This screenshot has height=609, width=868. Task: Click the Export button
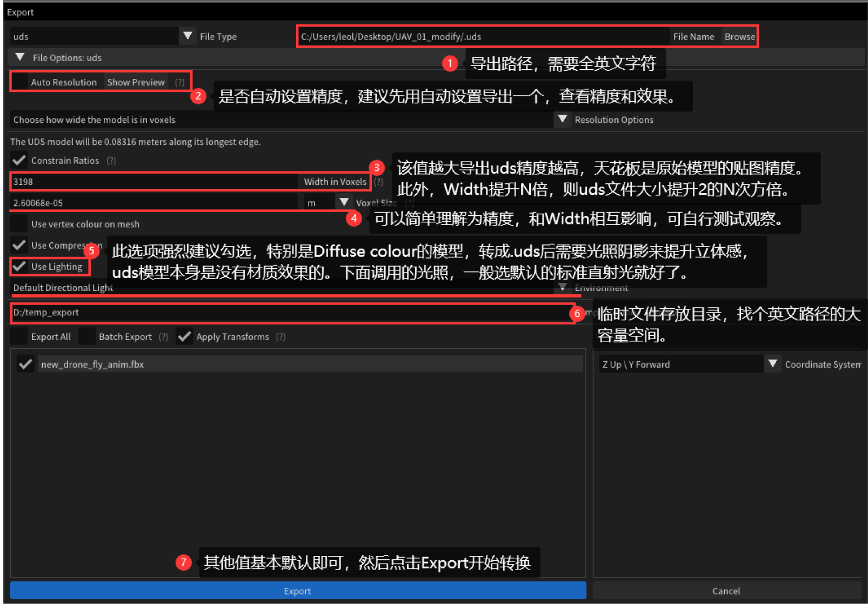[x=298, y=591]
